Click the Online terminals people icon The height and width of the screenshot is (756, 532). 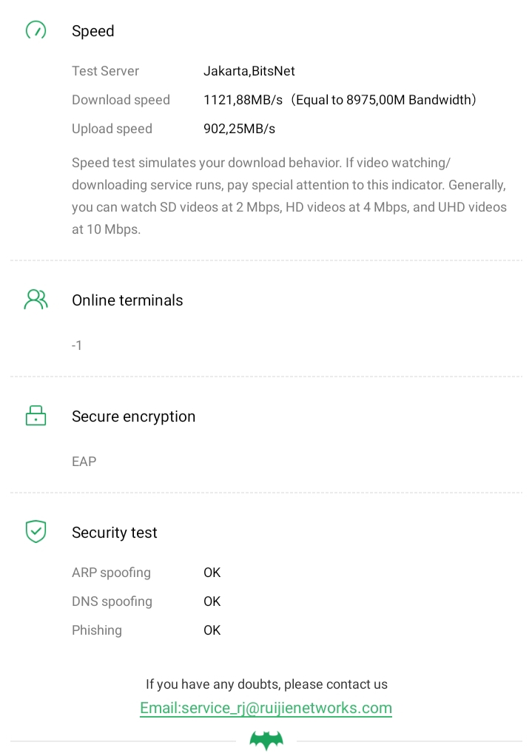click(x=36, y=300)
